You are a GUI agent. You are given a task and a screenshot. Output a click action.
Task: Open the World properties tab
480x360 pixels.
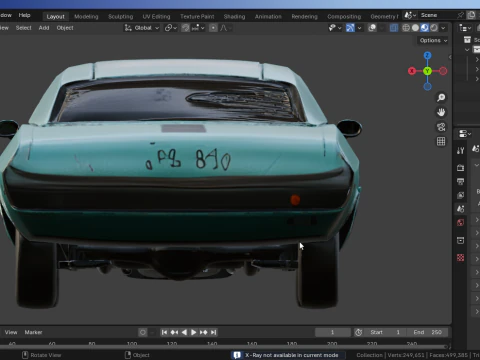coord(461,223)
